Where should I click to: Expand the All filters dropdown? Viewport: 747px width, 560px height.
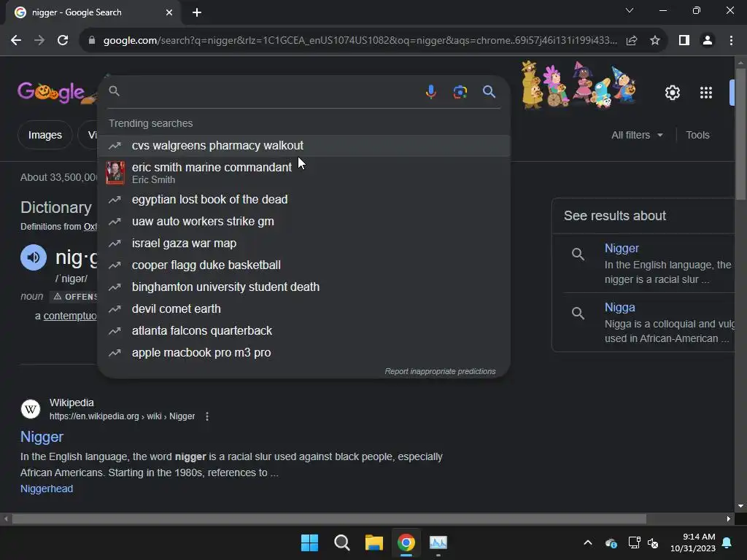pos(637,135)
